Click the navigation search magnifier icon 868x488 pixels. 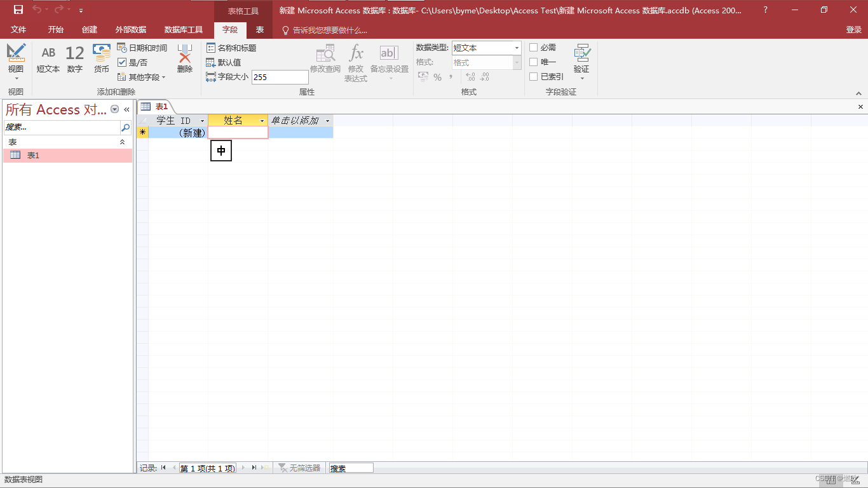(x=125, y=128)
